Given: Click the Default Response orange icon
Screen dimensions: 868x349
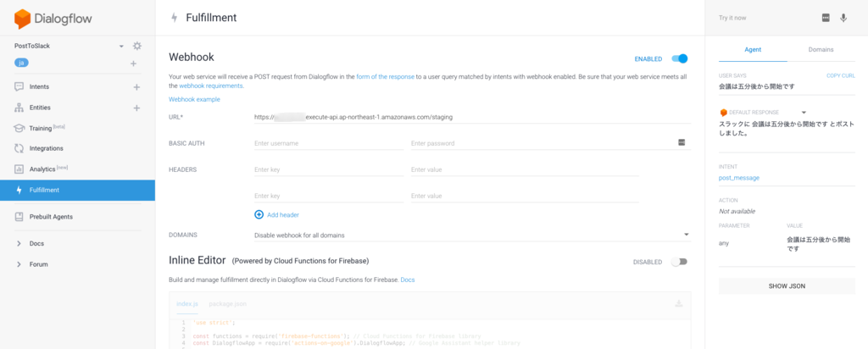Looking at the screenshot, I should (723, 113).
